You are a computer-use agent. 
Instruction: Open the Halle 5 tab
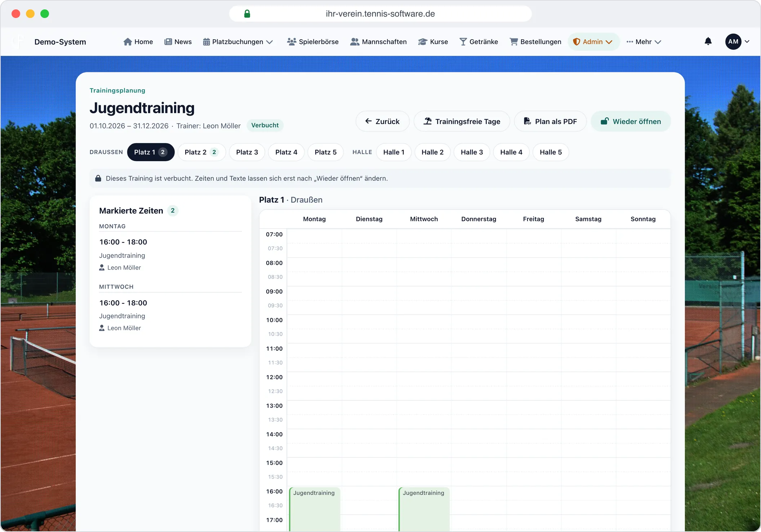551,152
